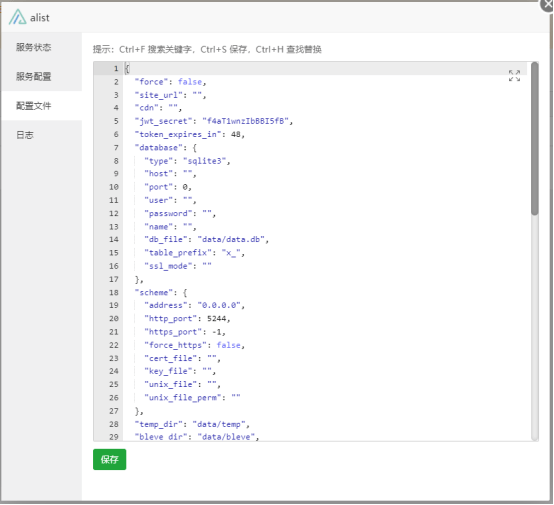Click the db_file path data/data.db

click(231, 240)
